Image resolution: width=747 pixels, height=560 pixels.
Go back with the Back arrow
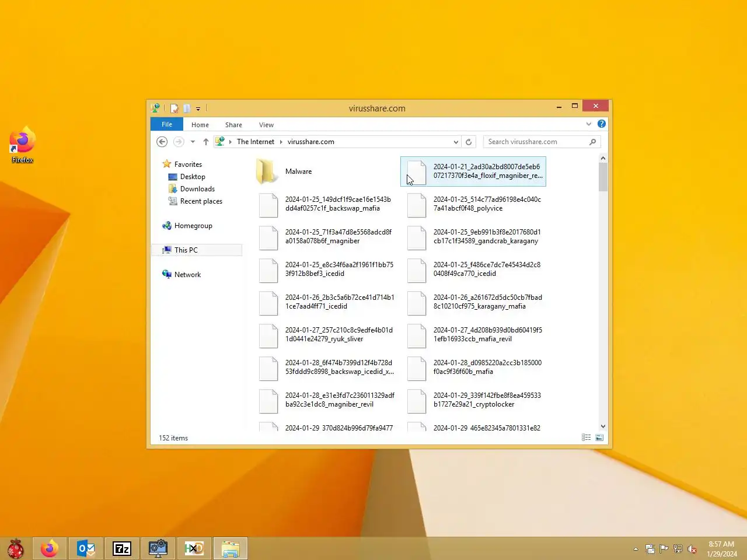tap(162, 142)
